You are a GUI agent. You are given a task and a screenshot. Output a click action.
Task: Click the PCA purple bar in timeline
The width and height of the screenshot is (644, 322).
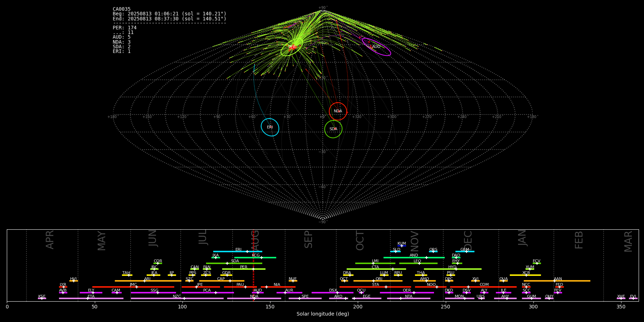coord(208,293)
